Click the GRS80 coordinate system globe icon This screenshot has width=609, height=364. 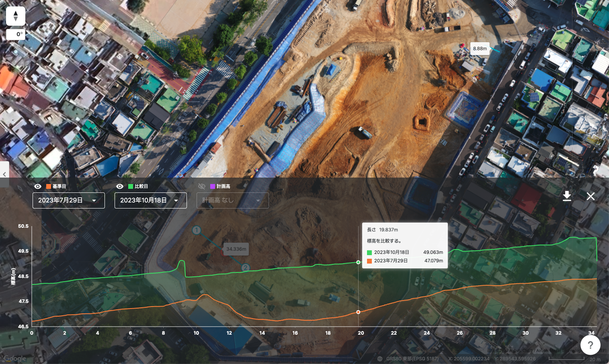coord(380,359)
